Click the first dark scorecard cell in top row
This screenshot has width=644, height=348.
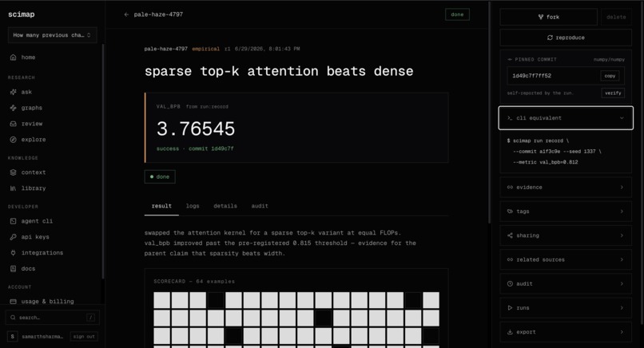tap(216, 300)
